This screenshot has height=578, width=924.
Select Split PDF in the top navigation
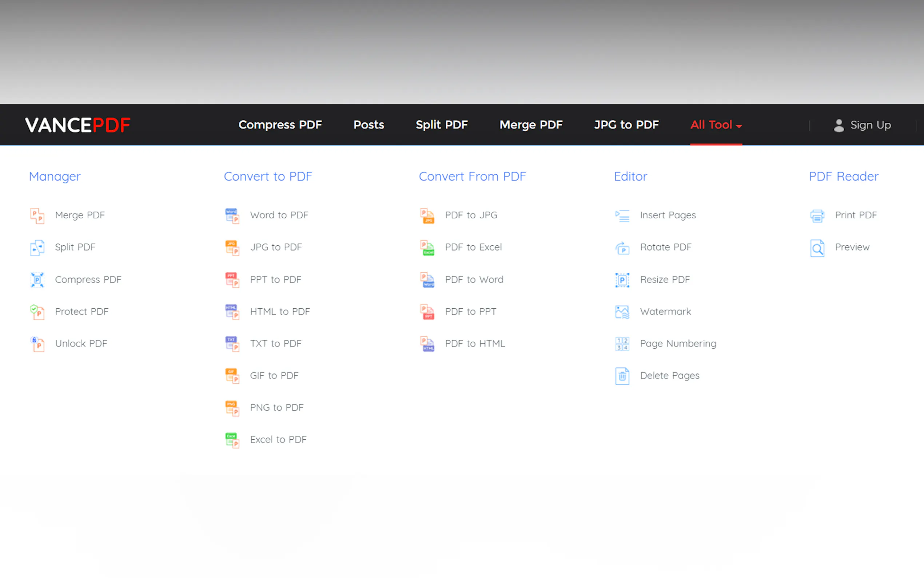[x=442, y=125]
